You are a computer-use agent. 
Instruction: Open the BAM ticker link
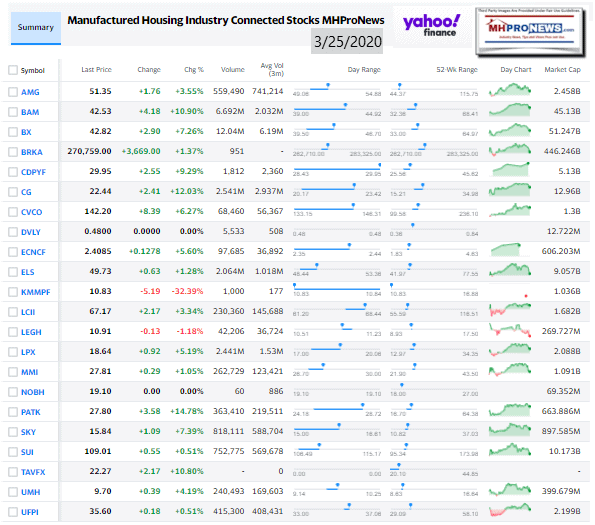point(30,112)
